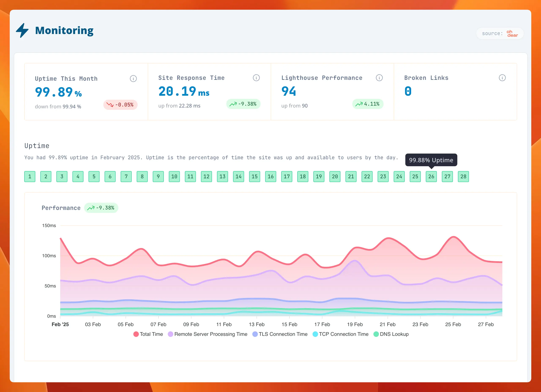Select uptime day 17 box
The image size is (541, 392).
287,176
